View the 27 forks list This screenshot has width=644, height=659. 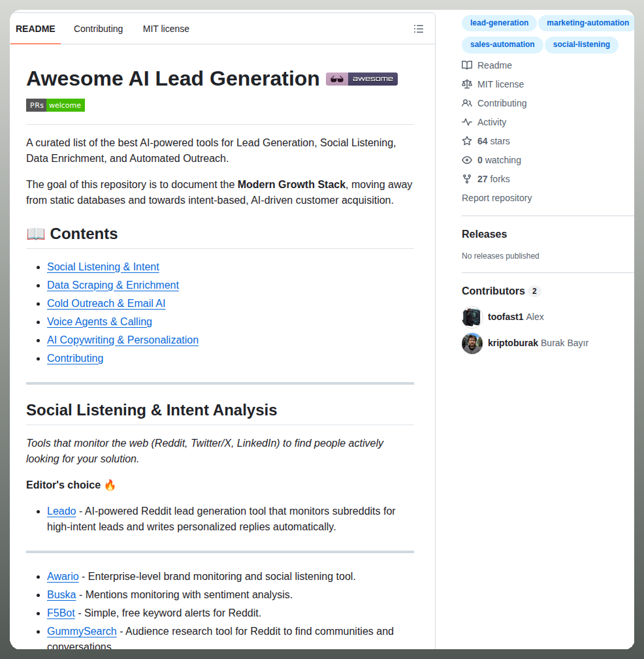(494, 178)
